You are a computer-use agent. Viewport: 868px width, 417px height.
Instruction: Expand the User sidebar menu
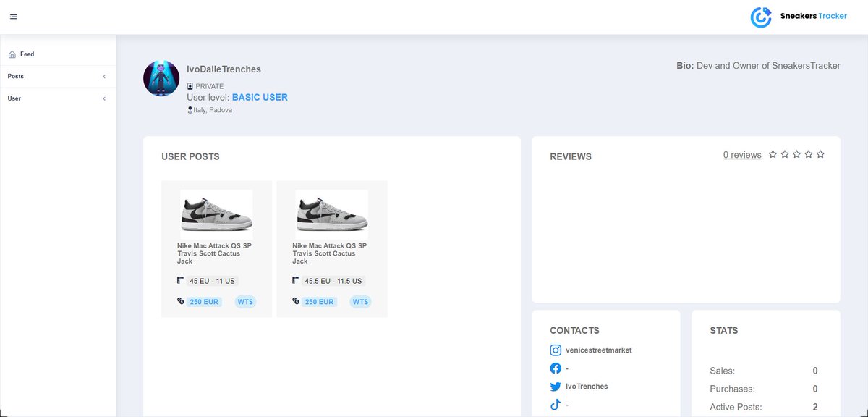(58, 98)
